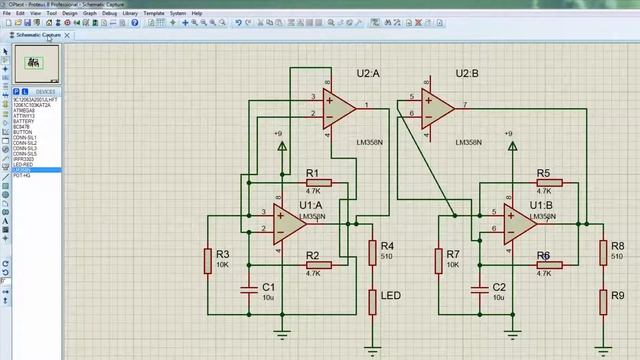The width and height of the screenshot is (640, 360).
Task: Click the horizontal mirror flip icon
Action: click(5, 292)
